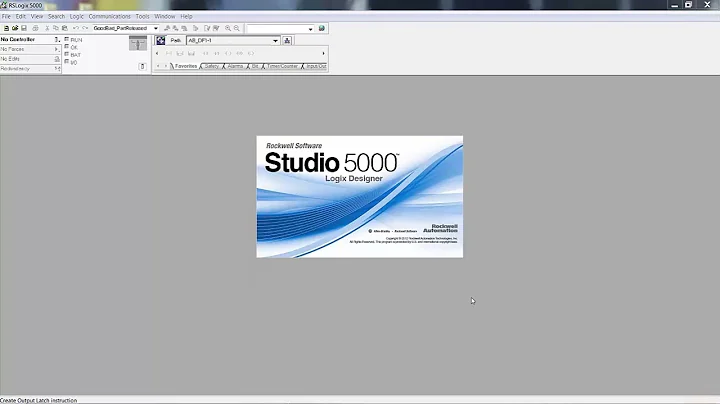
Task: Click the RUN status indicator
Action: [x=73, y=40]
